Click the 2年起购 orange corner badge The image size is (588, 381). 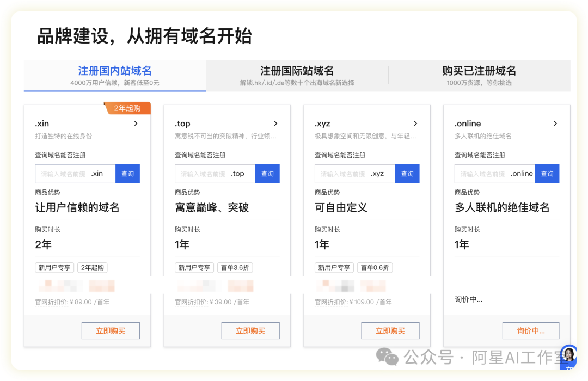coord(127,108)
